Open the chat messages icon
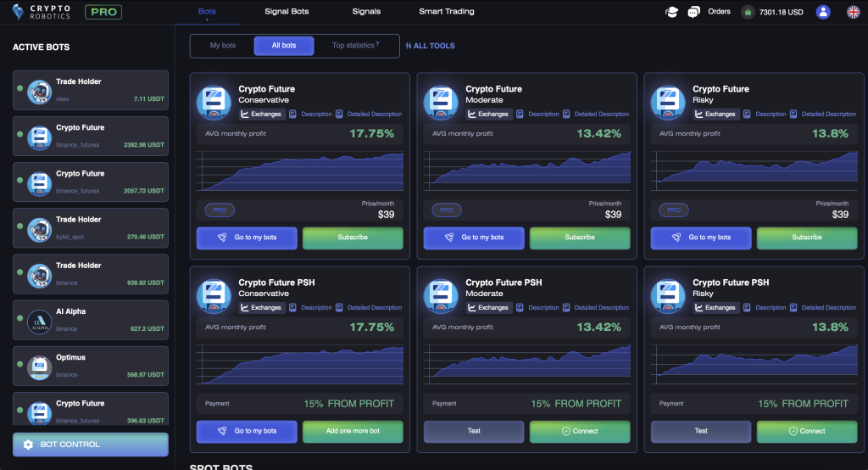 point(693,12)
